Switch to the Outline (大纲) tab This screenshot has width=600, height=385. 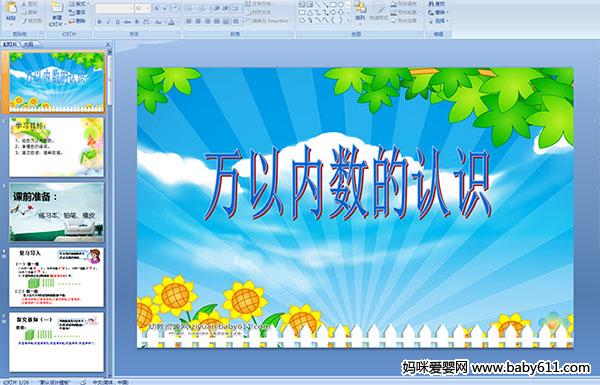click(29, 44)
